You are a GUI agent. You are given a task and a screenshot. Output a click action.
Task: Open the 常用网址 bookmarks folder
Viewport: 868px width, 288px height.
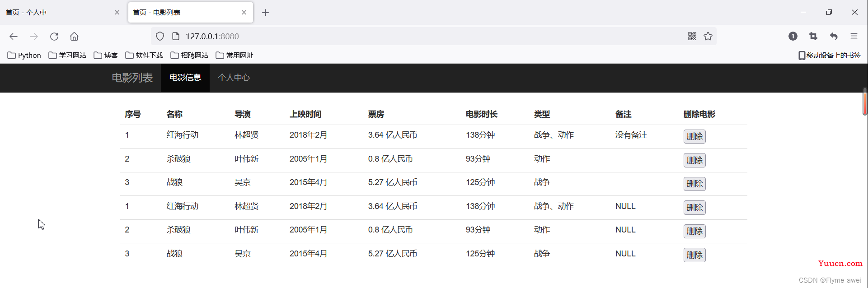click(235, 55)
